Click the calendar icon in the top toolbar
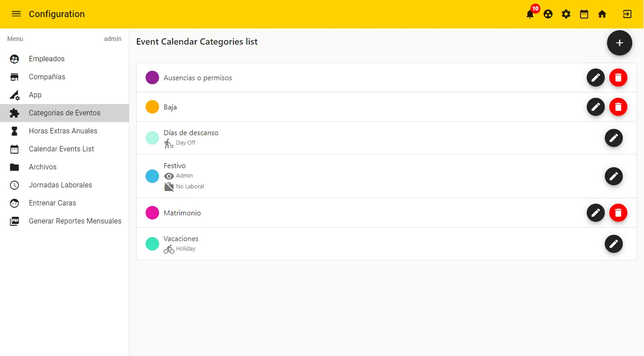Screen dimensions: 644x356 tap(584, 14)
